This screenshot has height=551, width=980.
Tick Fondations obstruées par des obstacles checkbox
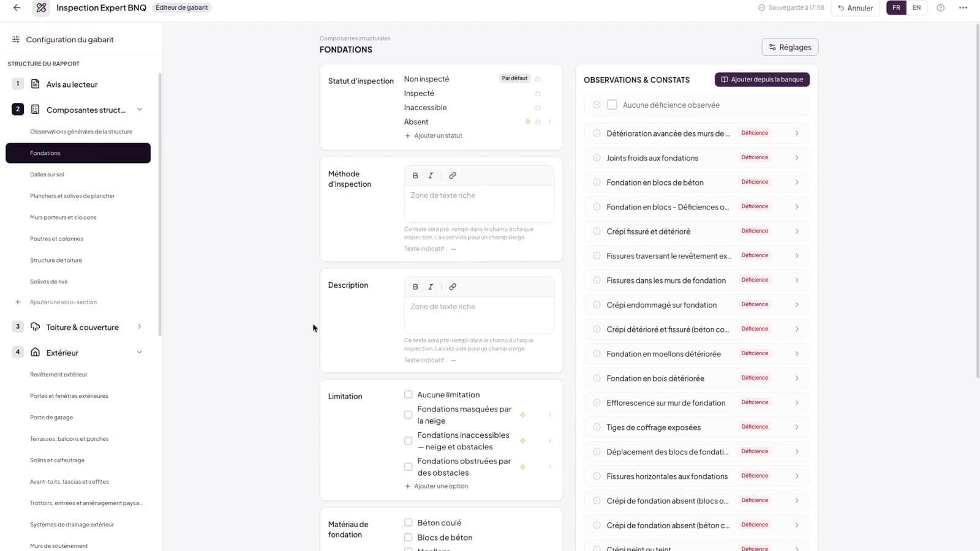(408, 467)
